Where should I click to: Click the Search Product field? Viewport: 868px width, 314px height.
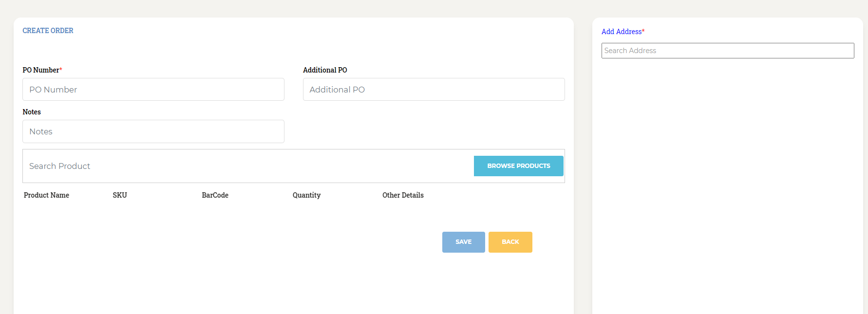(x=248, y=166)
